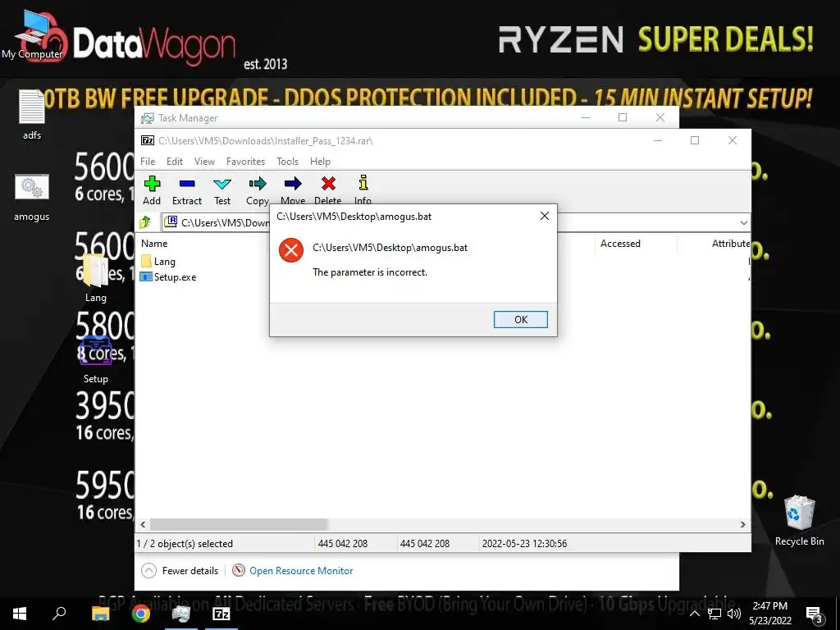Expand the 7-Zip address bar dropdown

pyautogui.click(x=743, y=222)
